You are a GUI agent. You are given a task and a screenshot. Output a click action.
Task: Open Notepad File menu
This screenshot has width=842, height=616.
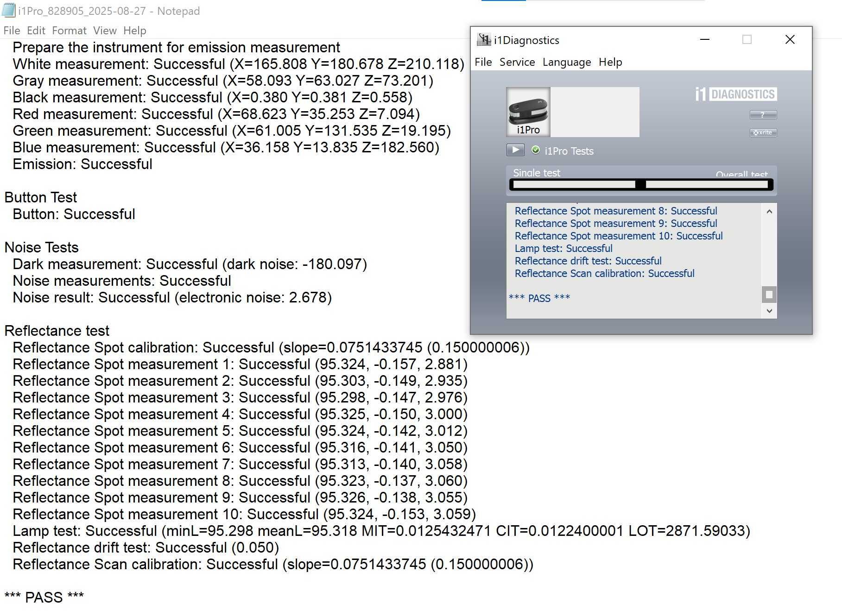[12, 31]
